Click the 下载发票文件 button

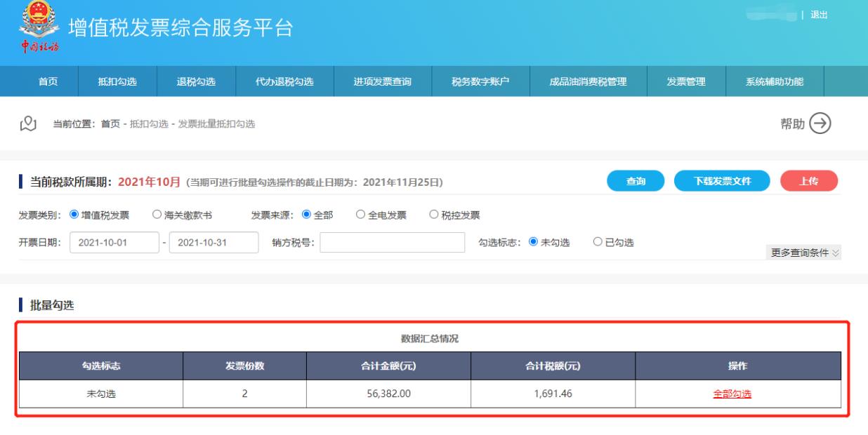[722, 181]
